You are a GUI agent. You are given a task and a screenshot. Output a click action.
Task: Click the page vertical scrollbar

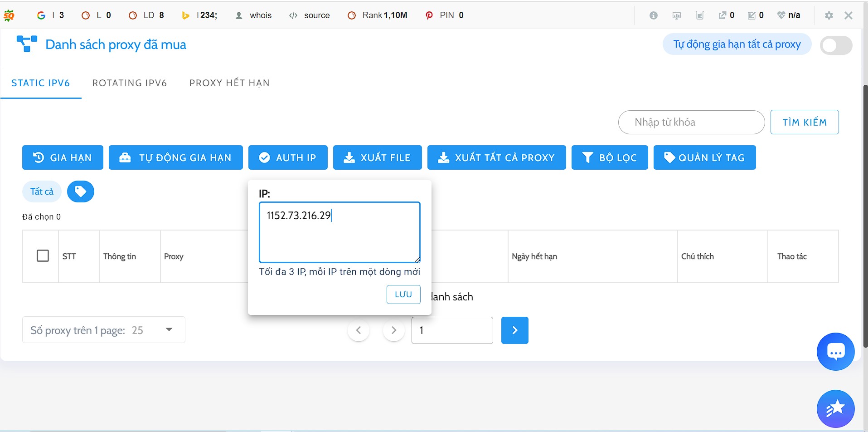865,216
